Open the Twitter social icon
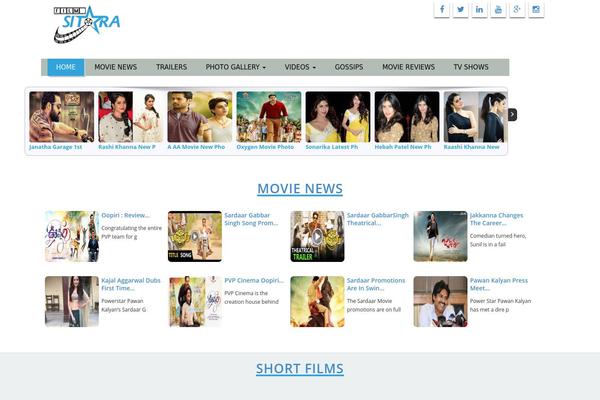Screen dimensions: 600x400 pyautogui.click(x=460, y=10)
